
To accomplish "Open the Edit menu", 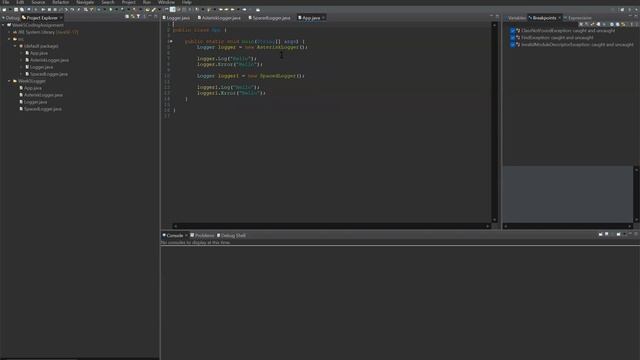I will tap(20, 2).
